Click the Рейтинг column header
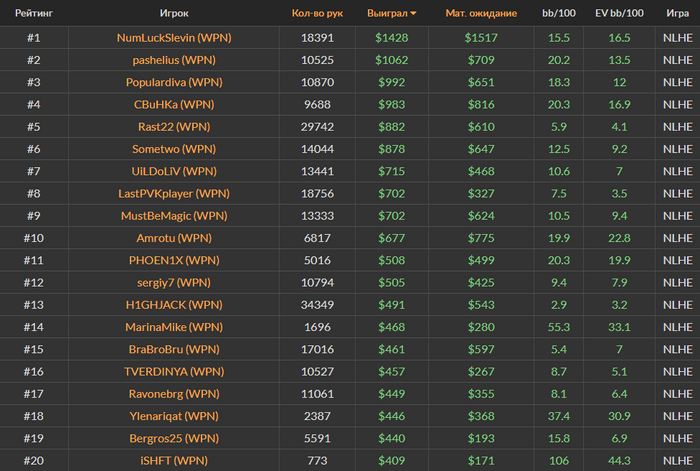Screen dimensions: 700x471 pos(34,13)
